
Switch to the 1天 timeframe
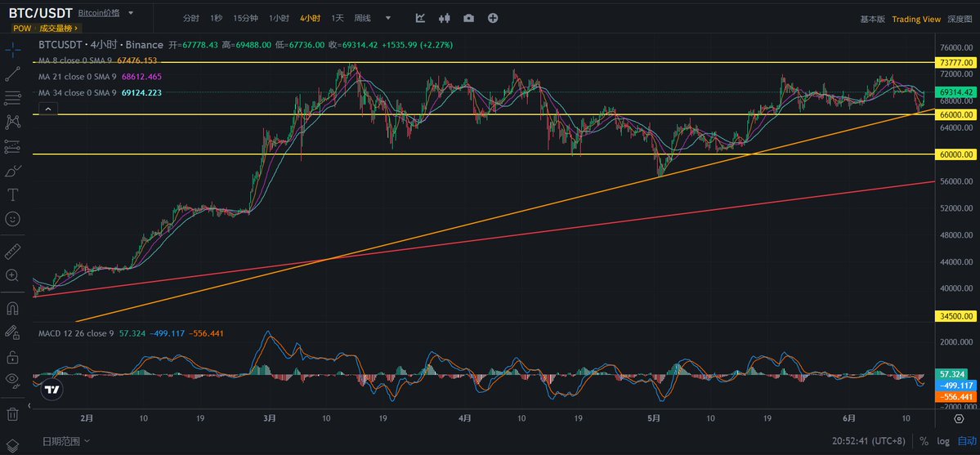pos(338,18)
